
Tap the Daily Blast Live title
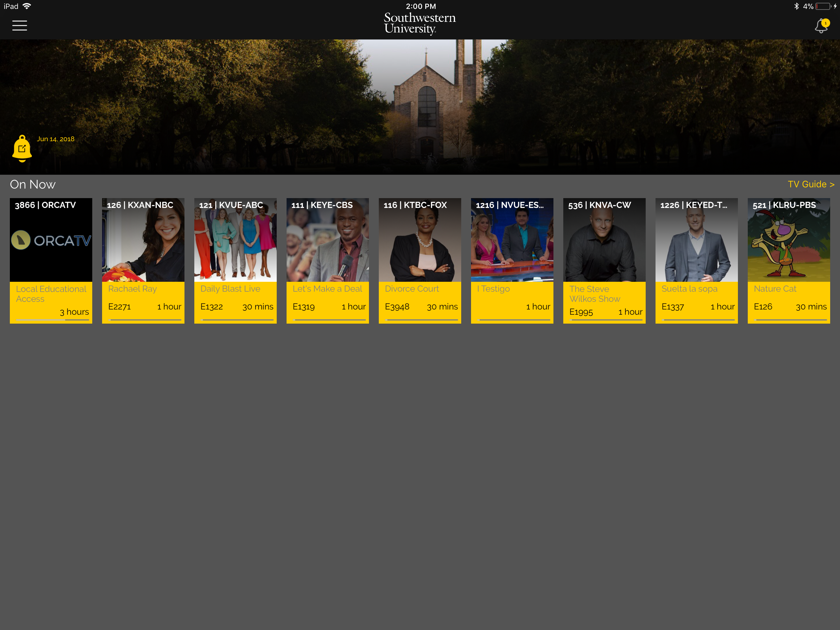point(231,289)
